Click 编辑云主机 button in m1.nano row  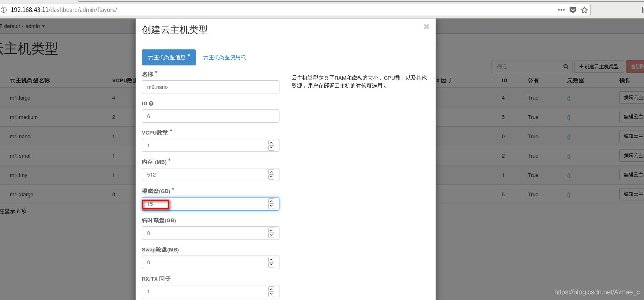[632, 136]
